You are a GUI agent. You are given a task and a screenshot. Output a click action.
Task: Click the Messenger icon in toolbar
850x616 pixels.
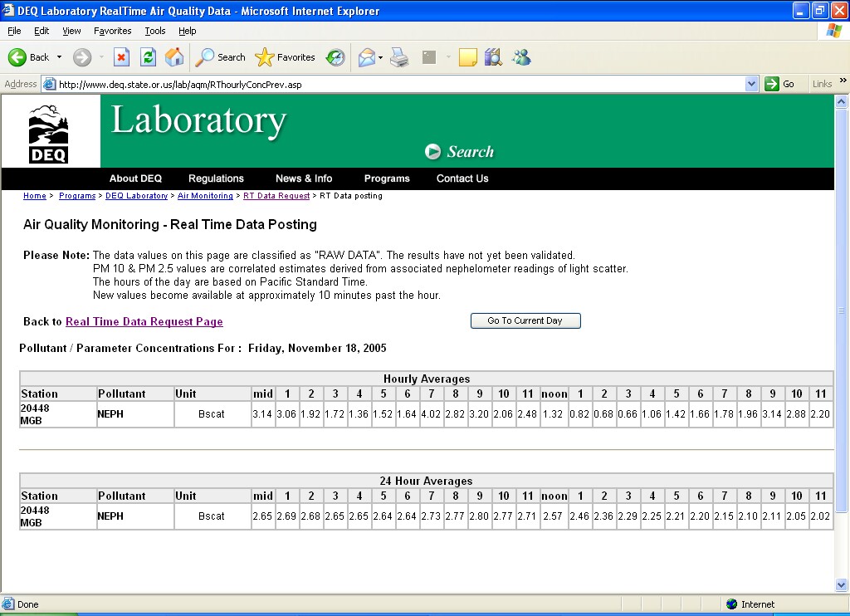coord(521,57)
